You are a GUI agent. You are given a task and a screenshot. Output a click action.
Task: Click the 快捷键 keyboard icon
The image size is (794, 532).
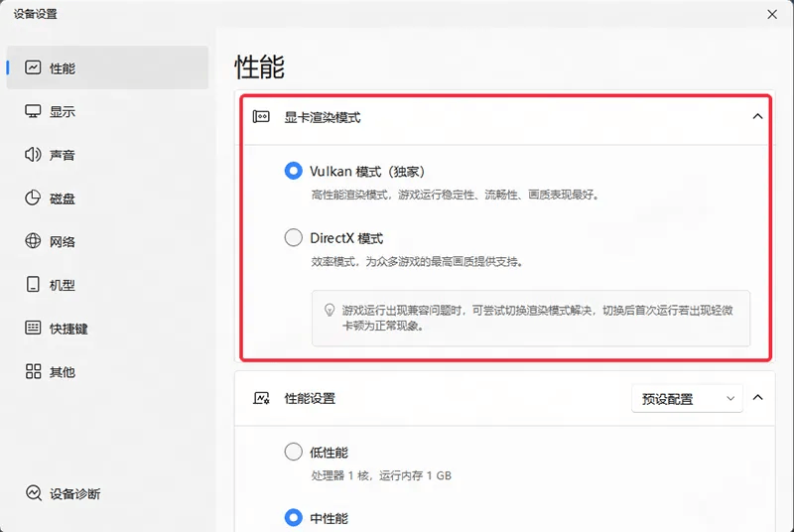(34, 329)
